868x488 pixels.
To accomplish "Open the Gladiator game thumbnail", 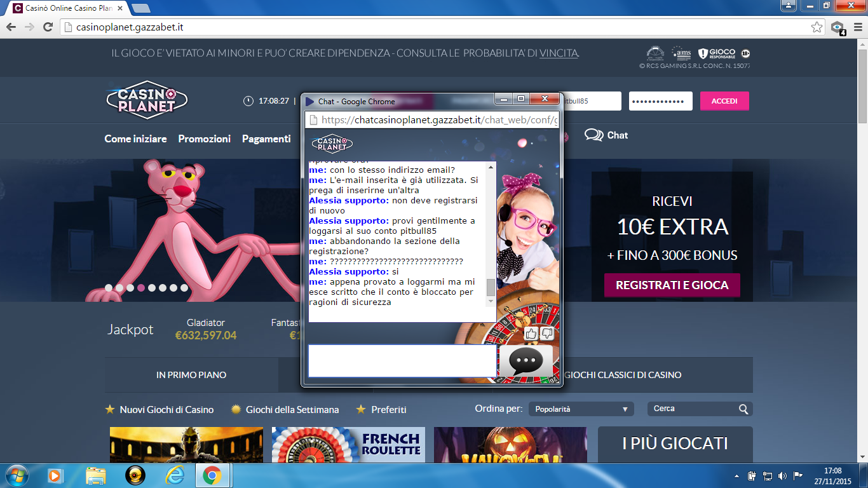I will click(186, 445).
